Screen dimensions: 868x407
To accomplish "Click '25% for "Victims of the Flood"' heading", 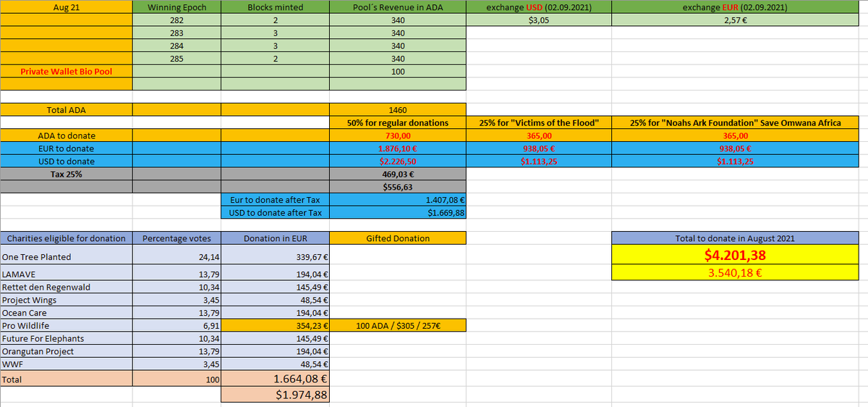I will 539,123.
